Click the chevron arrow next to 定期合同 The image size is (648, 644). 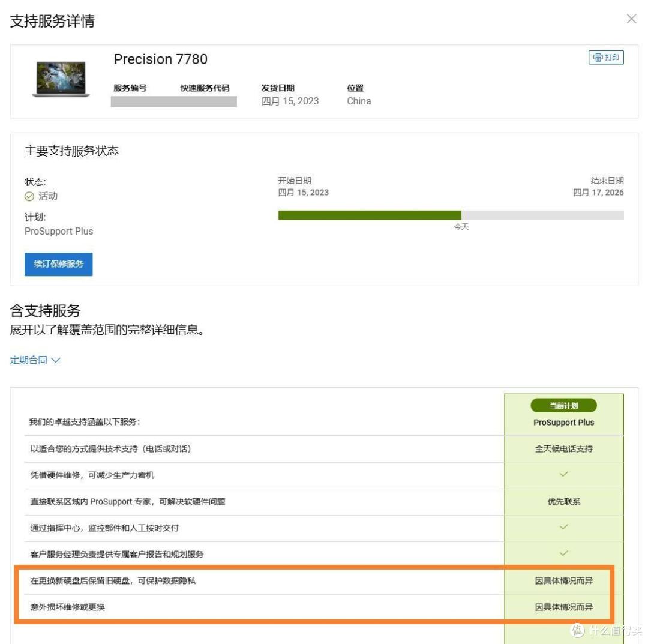tap(56, 360)
